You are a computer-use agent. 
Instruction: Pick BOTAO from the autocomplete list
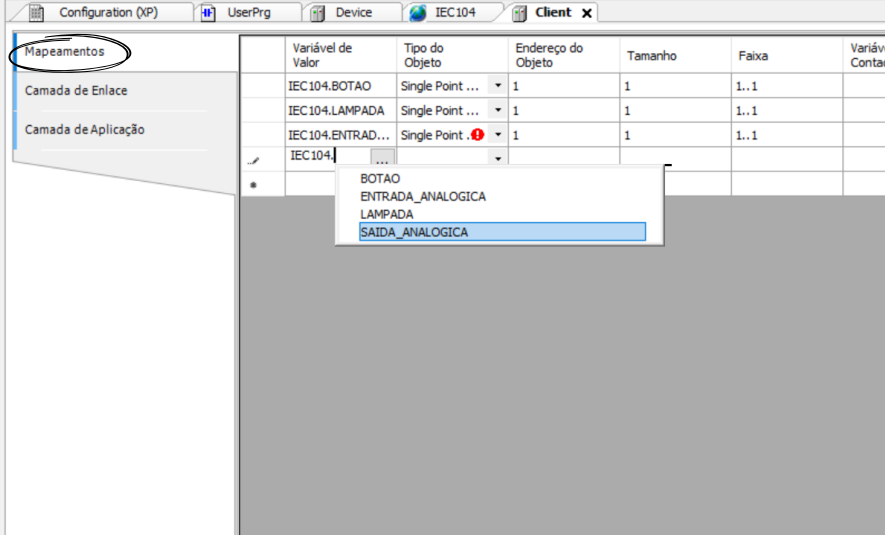click(380, 178)
